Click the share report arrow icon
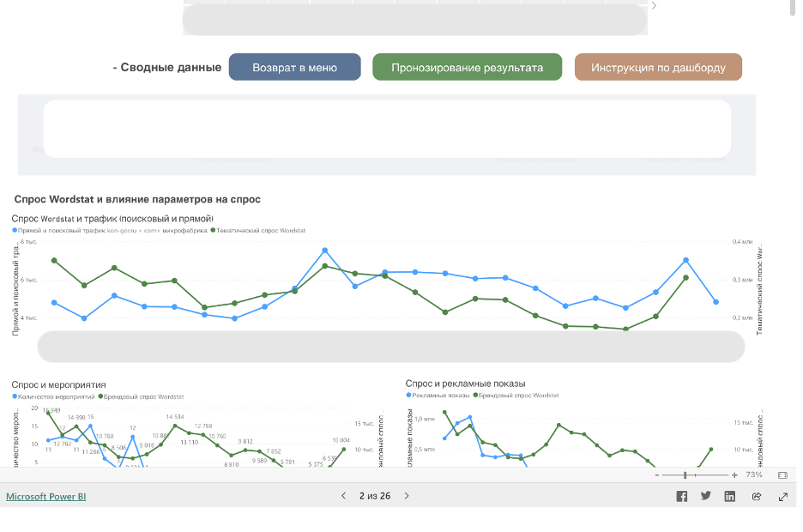Image resolution: width=803 pixels, height=532 pixels. [x=757, y=496]
